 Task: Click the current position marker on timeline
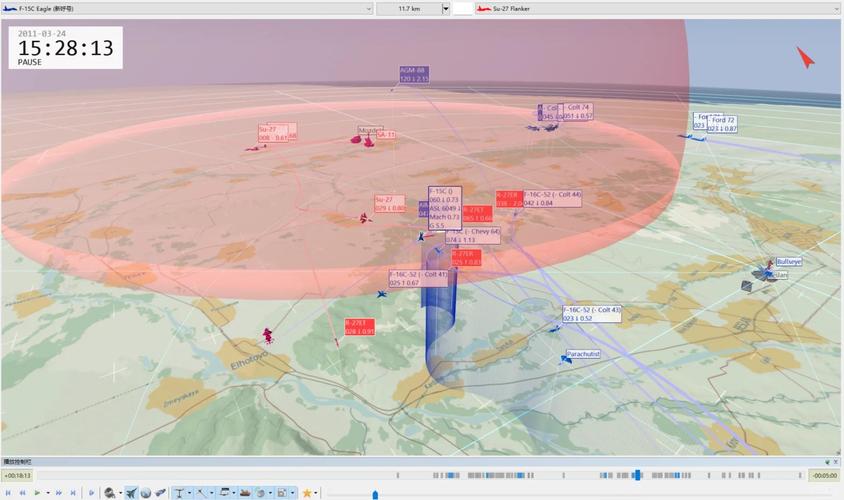[x=376, y=493]
